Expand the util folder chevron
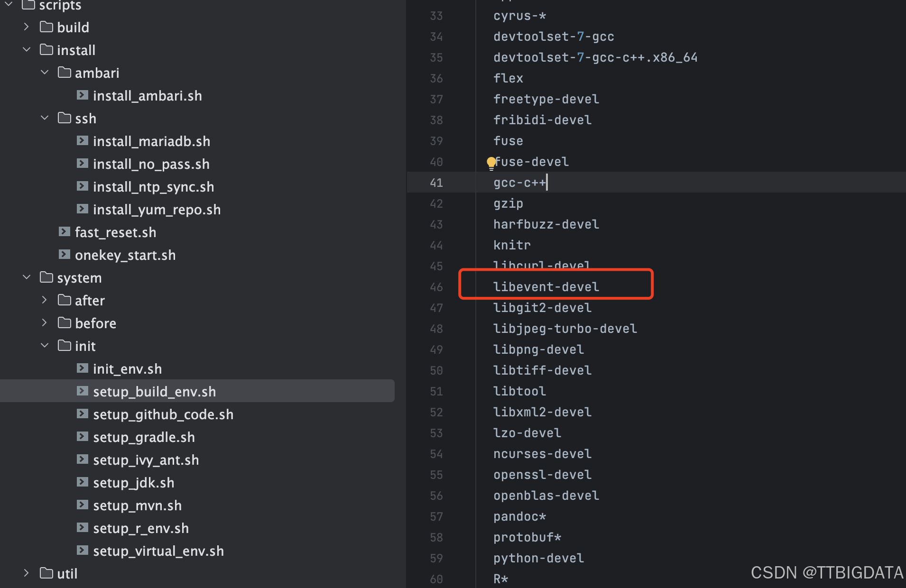906x588 pixels. click(x=27, y=573)
